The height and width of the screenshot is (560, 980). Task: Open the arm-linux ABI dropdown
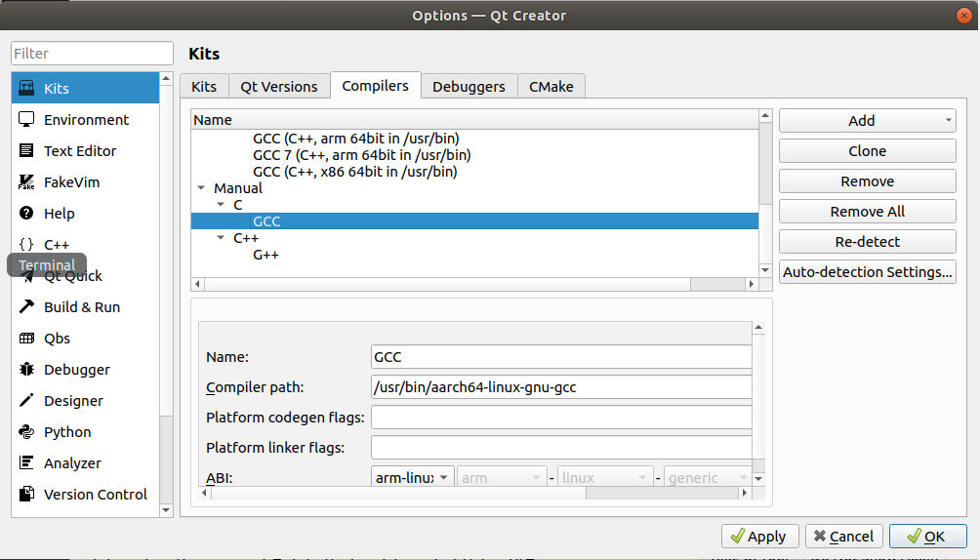pyautogui.click(x=414, y=478)
